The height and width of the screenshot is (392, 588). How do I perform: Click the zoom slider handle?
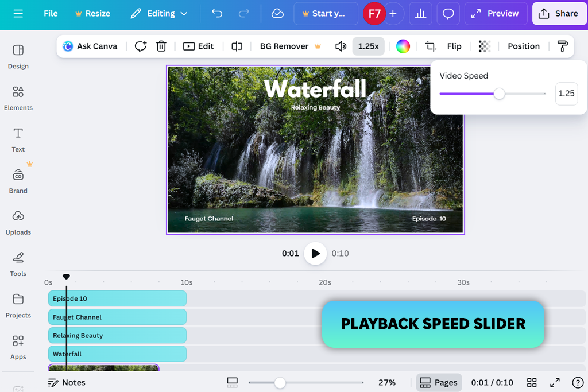280,383
